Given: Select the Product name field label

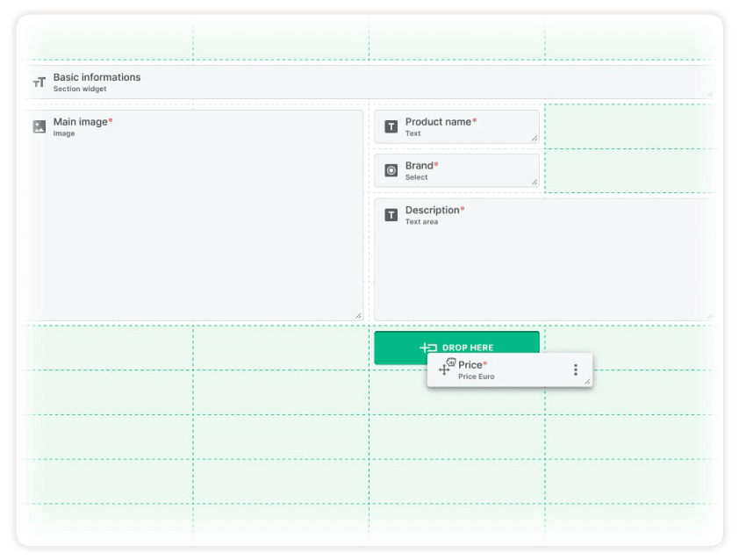Looking at the screenshot, I should pos(438,122).
